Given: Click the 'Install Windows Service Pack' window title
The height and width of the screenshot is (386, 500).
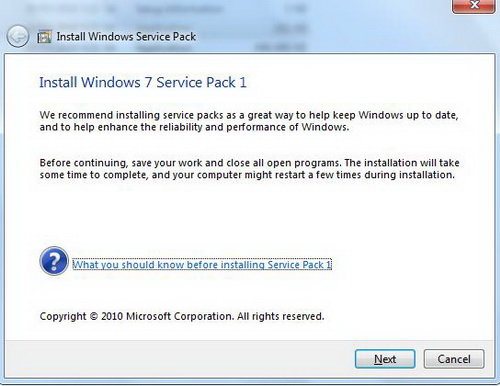Looking at the screenshot, I should pos(126,36).
